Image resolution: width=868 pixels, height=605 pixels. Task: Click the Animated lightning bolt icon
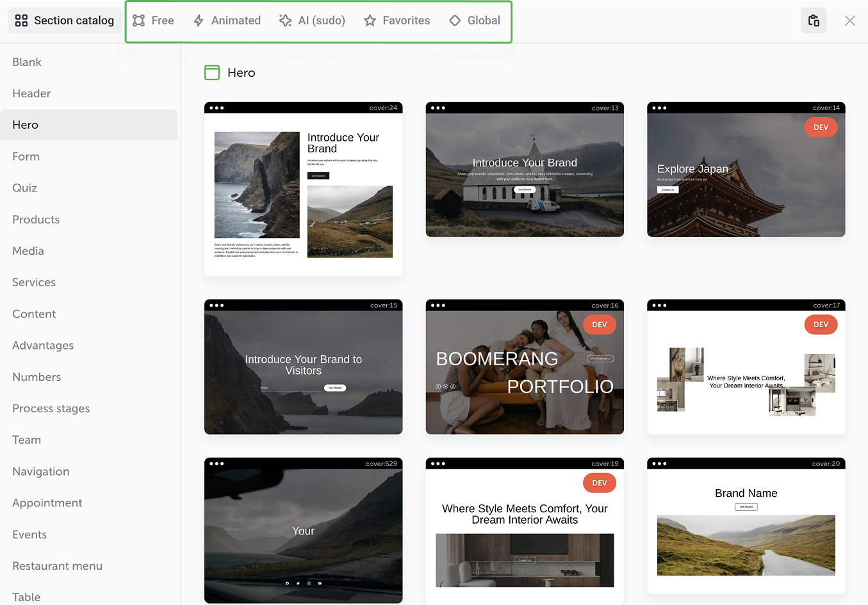click(x=199, y=20)
